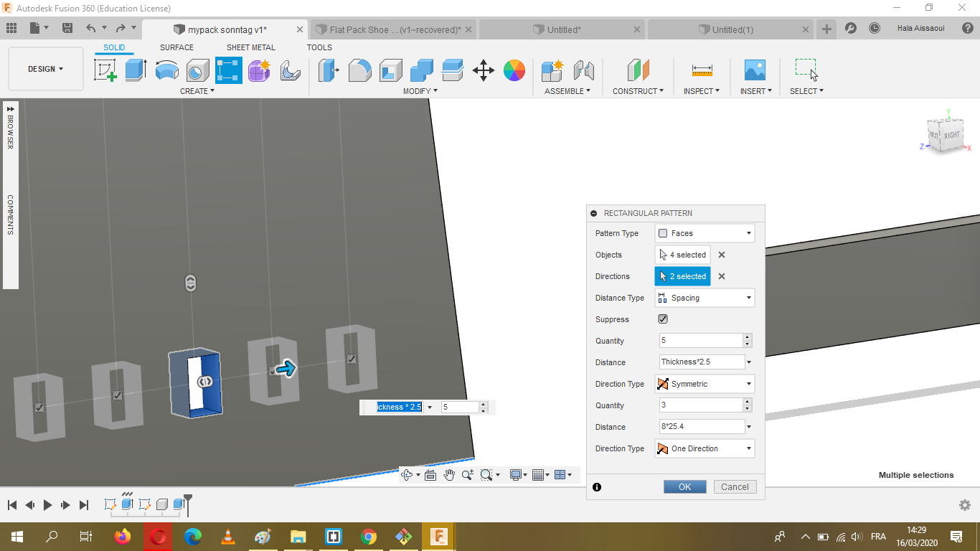Click the Fillet tool icon
The image size is (980, 551).
[360, 70]
